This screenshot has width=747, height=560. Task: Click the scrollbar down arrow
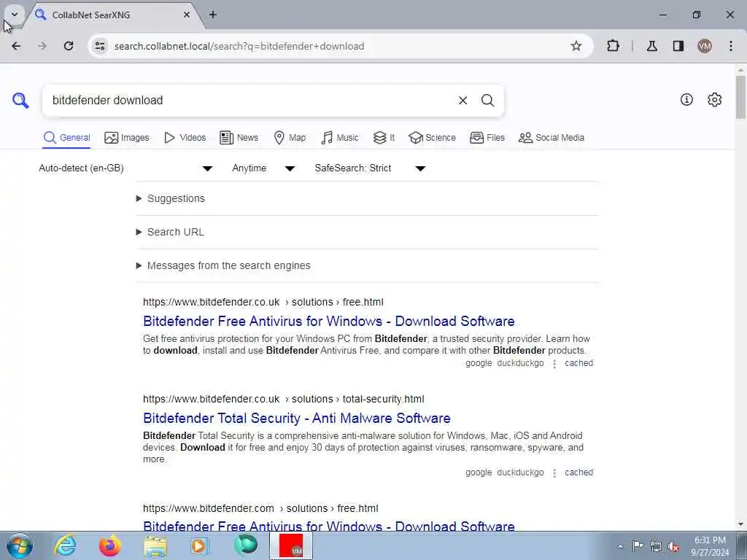pyautogui.click(x=740, y=524)
